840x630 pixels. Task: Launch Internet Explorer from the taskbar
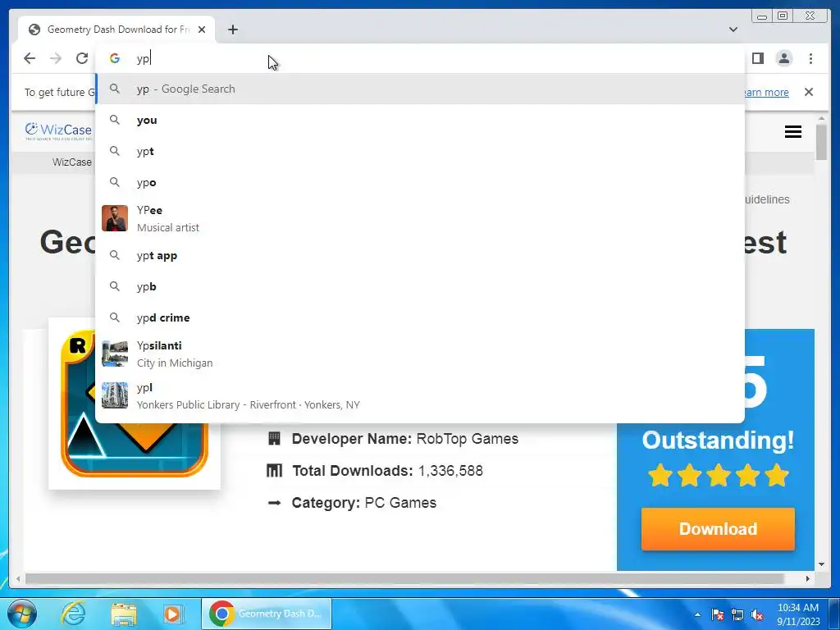73,614
